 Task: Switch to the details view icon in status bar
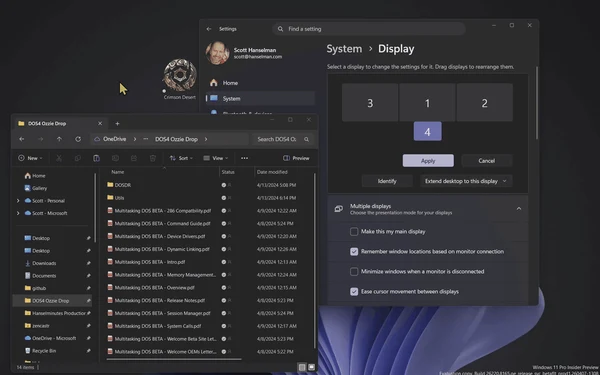coord(302,367)
